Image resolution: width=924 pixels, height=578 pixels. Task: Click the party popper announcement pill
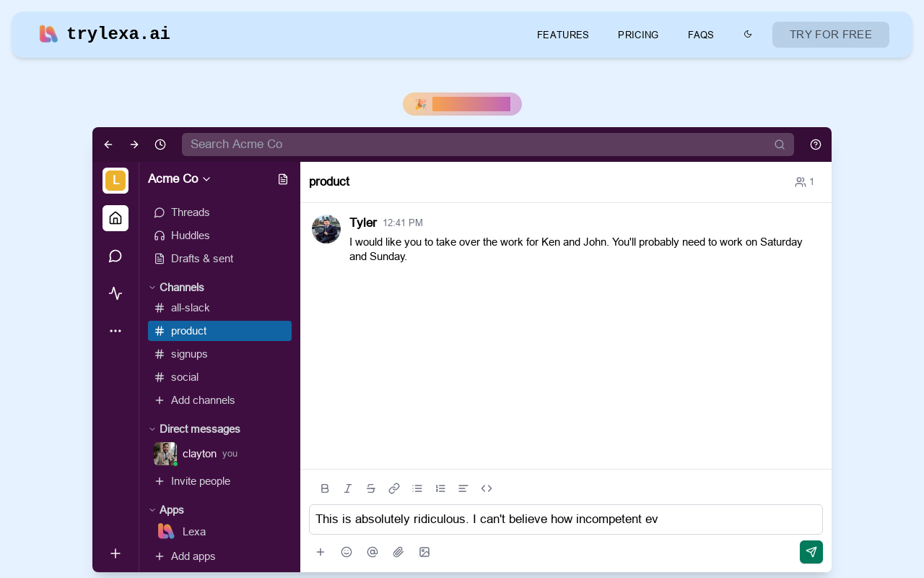462,104
